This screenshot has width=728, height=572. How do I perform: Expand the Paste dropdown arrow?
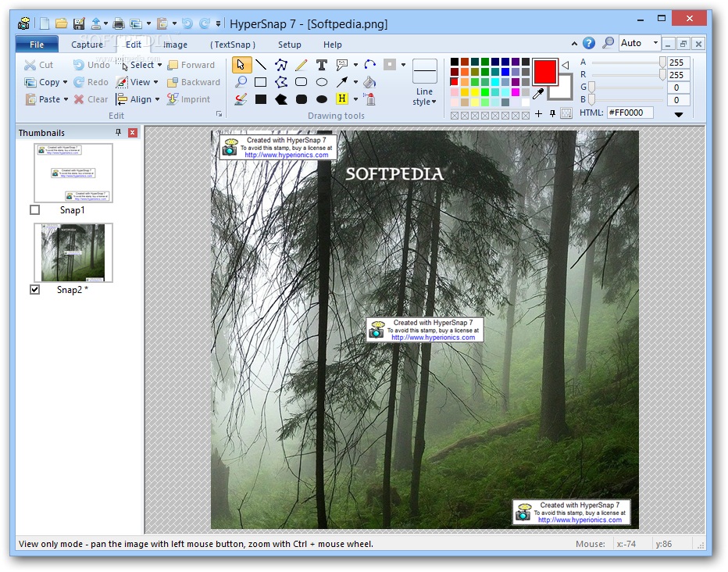(x=66, y=99)
